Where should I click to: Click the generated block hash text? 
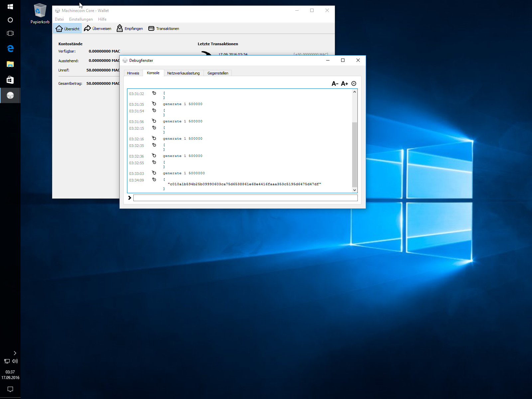click(244, 184)
